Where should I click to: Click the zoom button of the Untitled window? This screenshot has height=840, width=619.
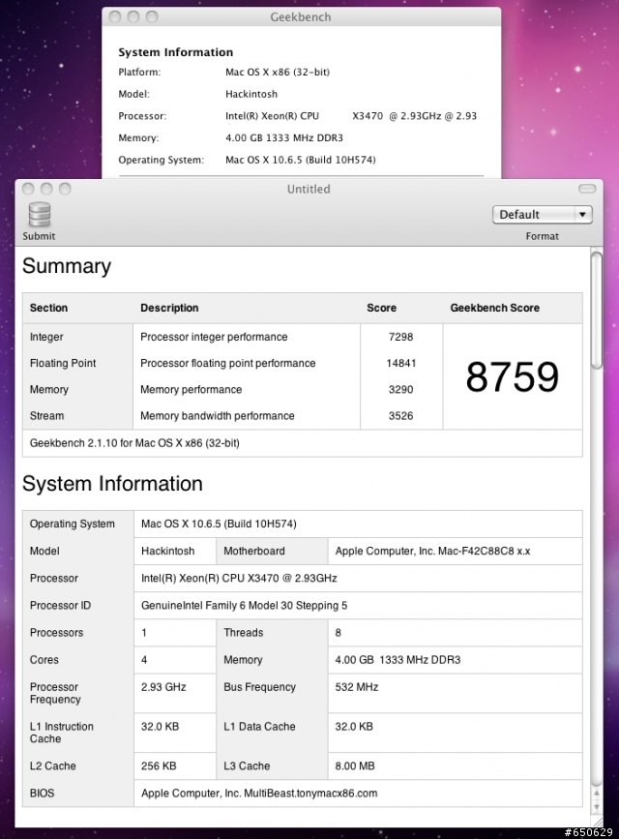coord(65,189)
